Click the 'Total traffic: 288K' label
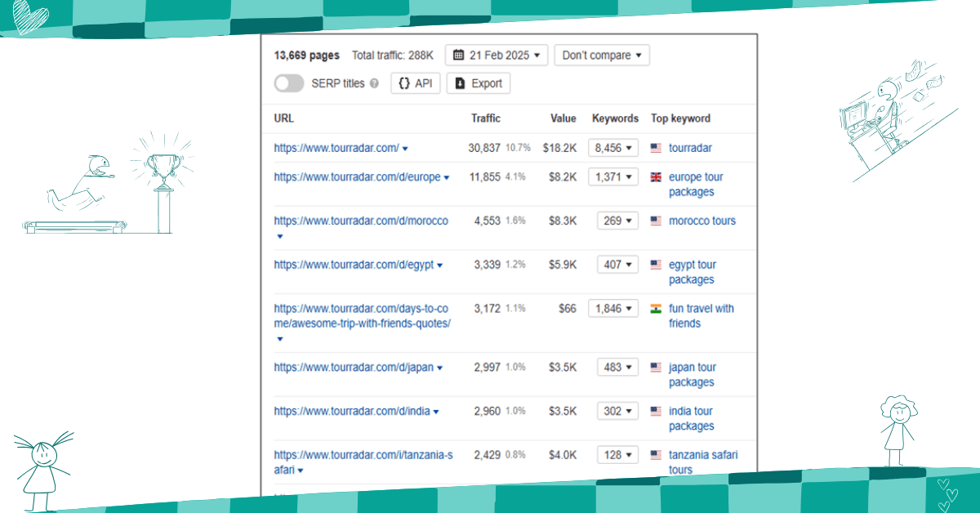Screen dimensions: 980x513 click(394, 56)
